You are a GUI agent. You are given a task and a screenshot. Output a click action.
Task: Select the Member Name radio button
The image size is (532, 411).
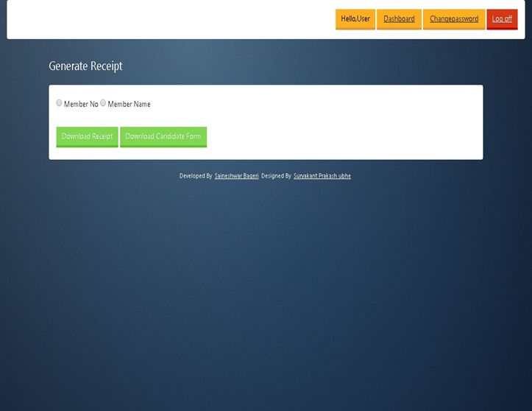(103, 103)
